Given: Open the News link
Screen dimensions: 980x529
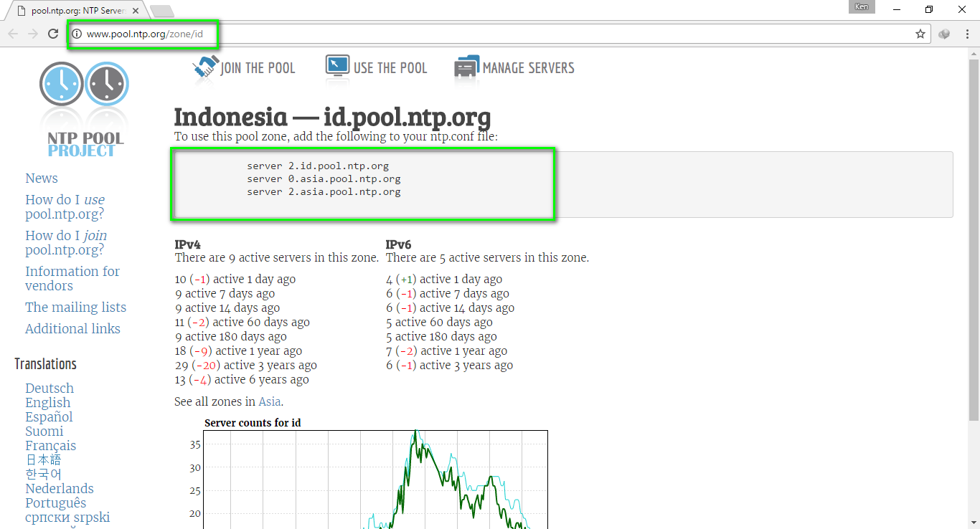Looking at the screenshot, I should (x=42, y=178).
